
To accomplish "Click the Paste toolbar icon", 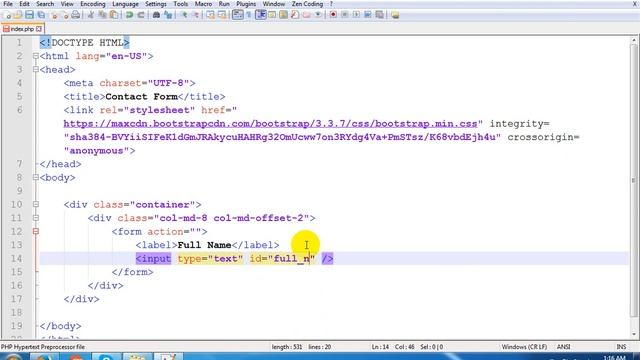I will pyautogui.click(x=114, y=15).
